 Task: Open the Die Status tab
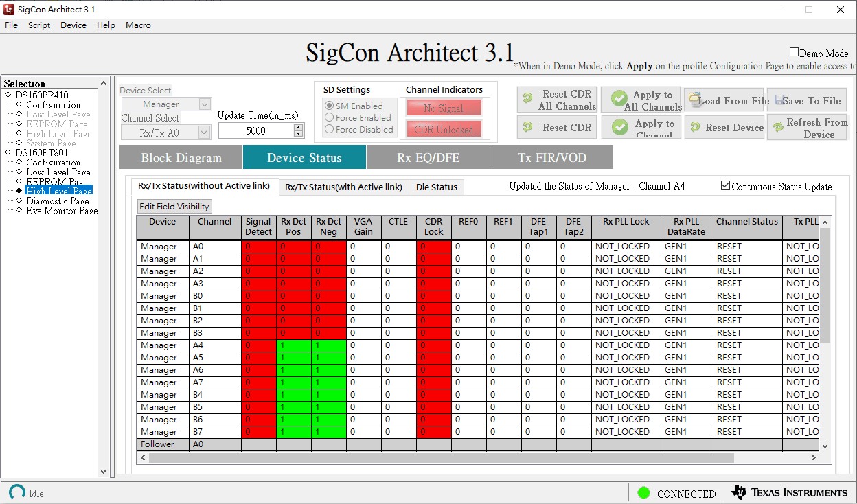click(437, 187)
